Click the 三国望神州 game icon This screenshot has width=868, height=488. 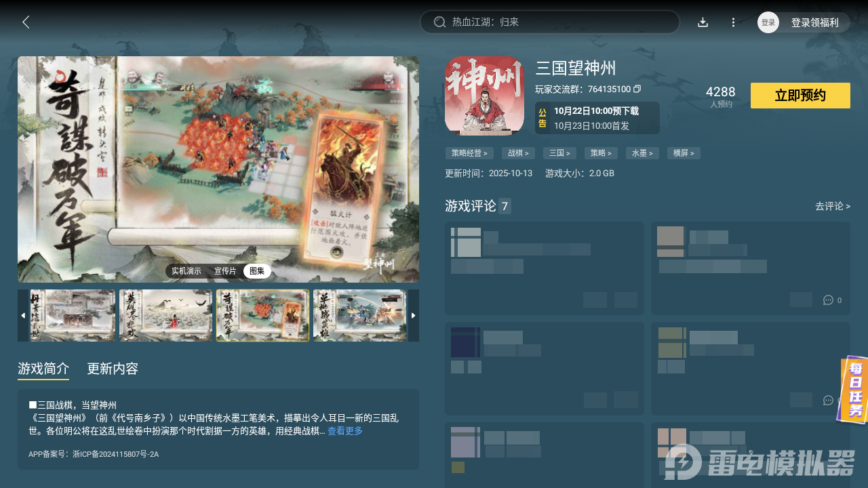[x=484, y=95]
